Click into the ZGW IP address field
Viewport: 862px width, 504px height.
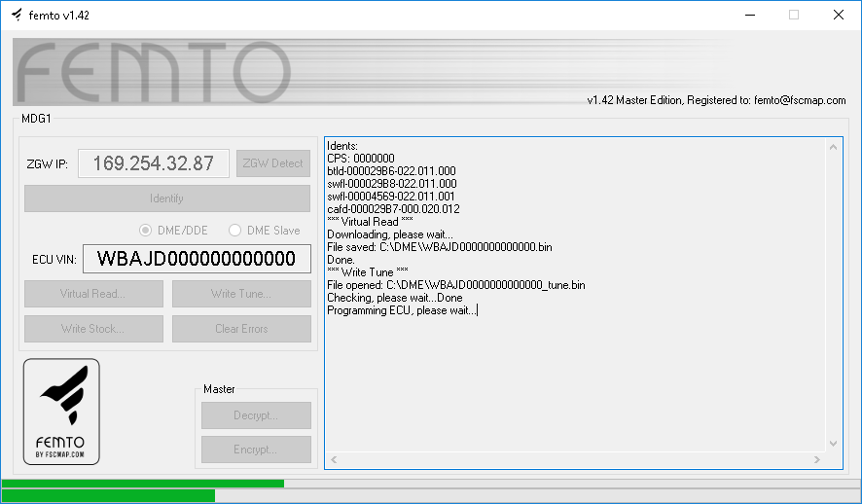(x=153, y=163)
